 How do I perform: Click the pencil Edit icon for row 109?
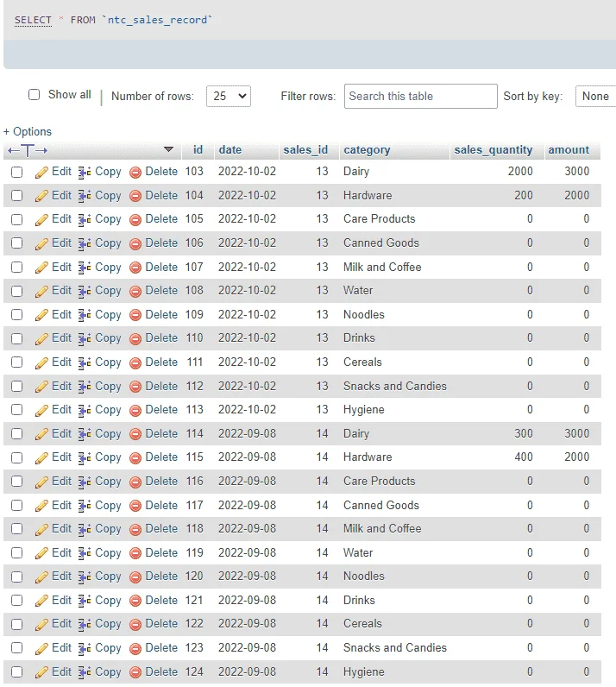(x=41, y=315)
